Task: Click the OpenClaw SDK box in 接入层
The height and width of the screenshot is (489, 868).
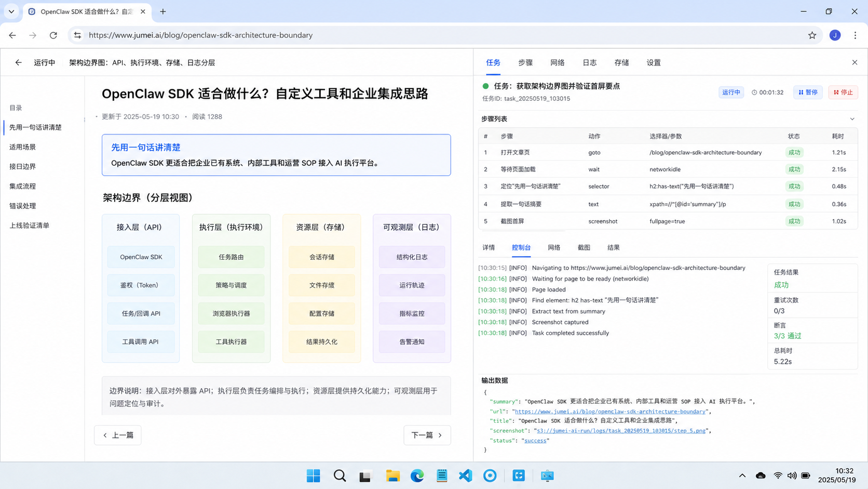Action: [141, 257]
